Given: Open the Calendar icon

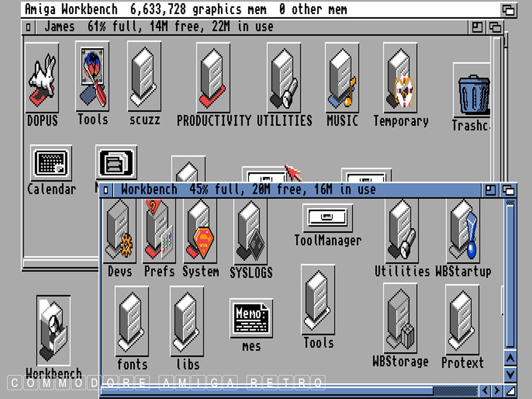Looking at the screenshot, I should pyautogui.click(x=51, y=163).
